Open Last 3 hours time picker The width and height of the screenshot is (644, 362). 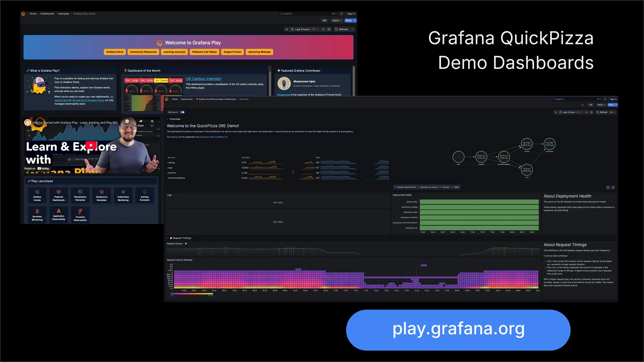pyautogui.click(x=571, y=112)
